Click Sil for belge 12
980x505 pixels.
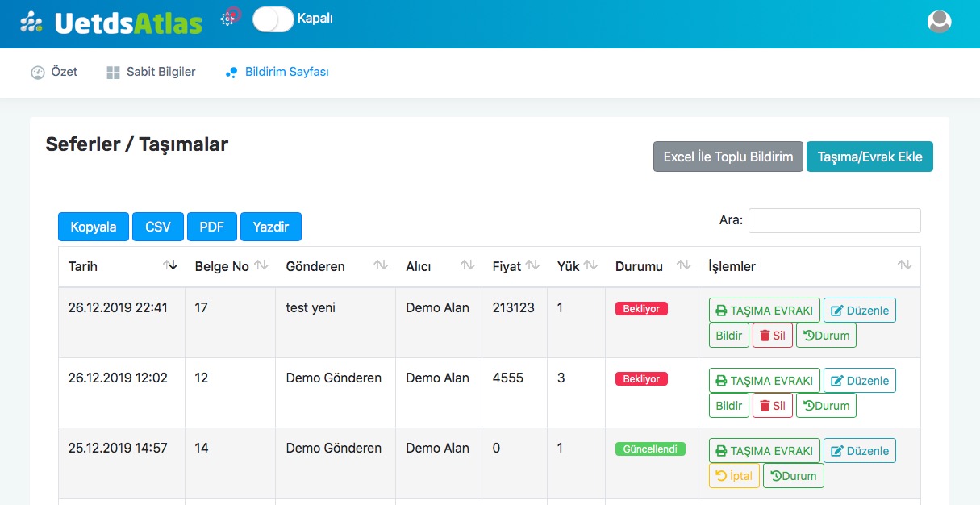[773, 406]
